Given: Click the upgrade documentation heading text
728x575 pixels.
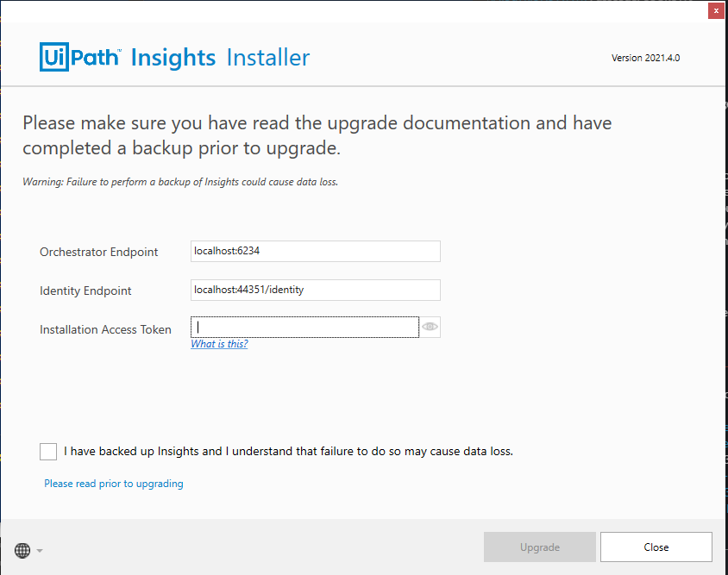Looking at the screenshot, I should (317, 135).
